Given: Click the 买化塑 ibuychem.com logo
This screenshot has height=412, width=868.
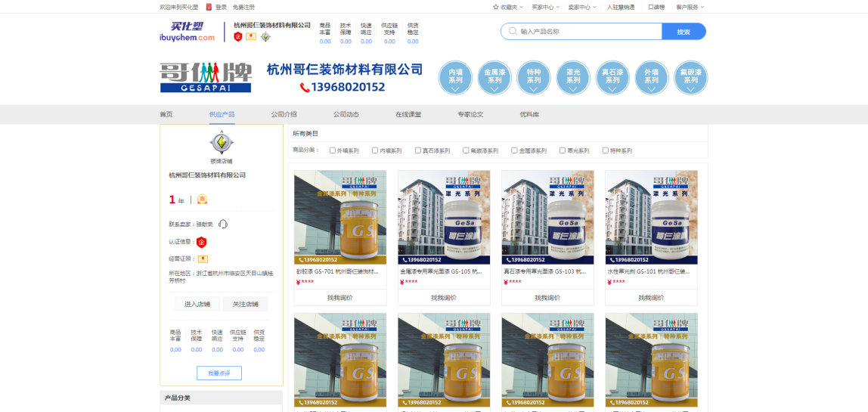Looking at the screenshot, I should click(187, 32).
